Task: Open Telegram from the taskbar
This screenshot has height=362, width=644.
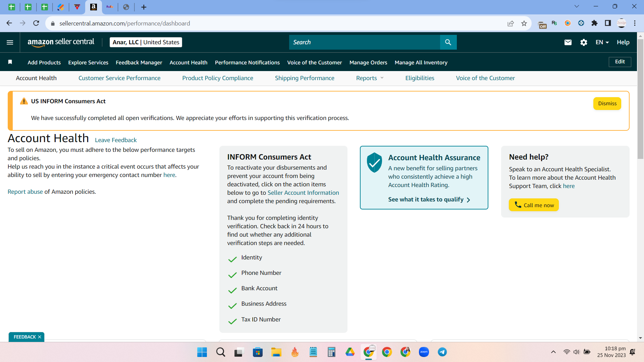Action: click(x=442, y=352)
